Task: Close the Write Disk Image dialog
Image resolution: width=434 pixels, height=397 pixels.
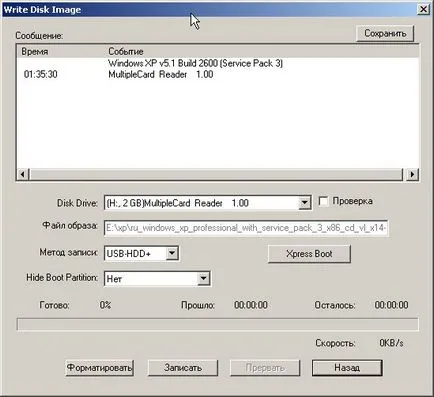Action: click(x=423, y=9)
